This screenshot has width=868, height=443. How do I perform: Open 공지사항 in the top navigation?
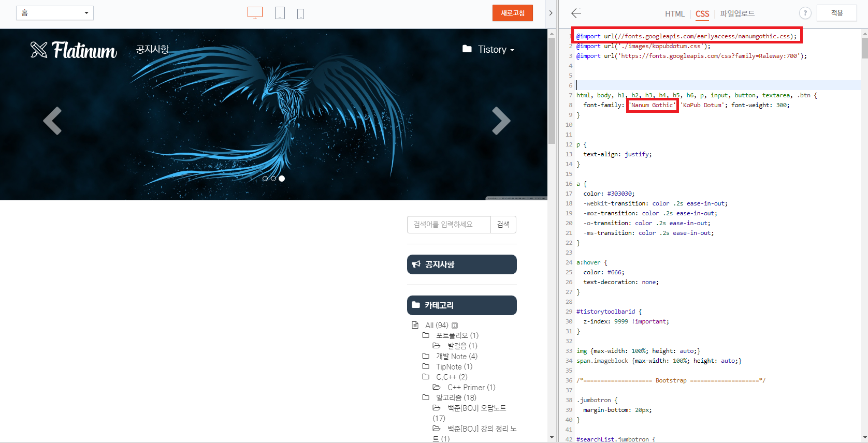coord(152,49)
